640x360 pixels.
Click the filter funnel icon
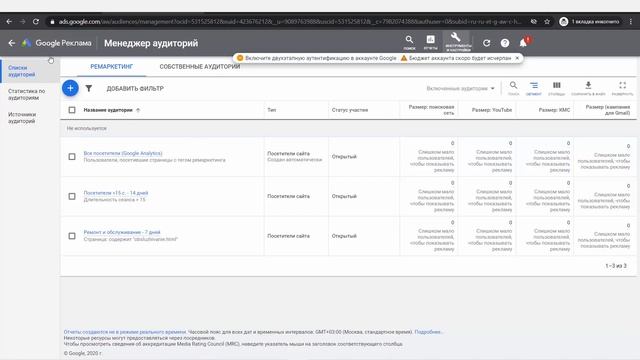(x=89, y=89)
